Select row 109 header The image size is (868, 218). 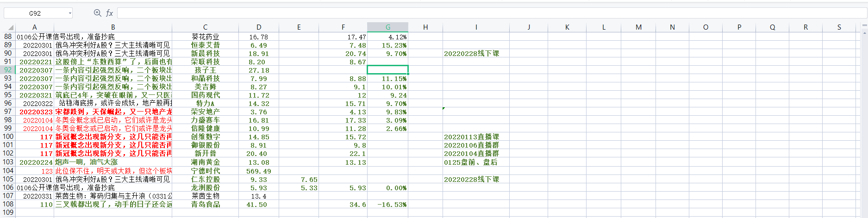8,212
